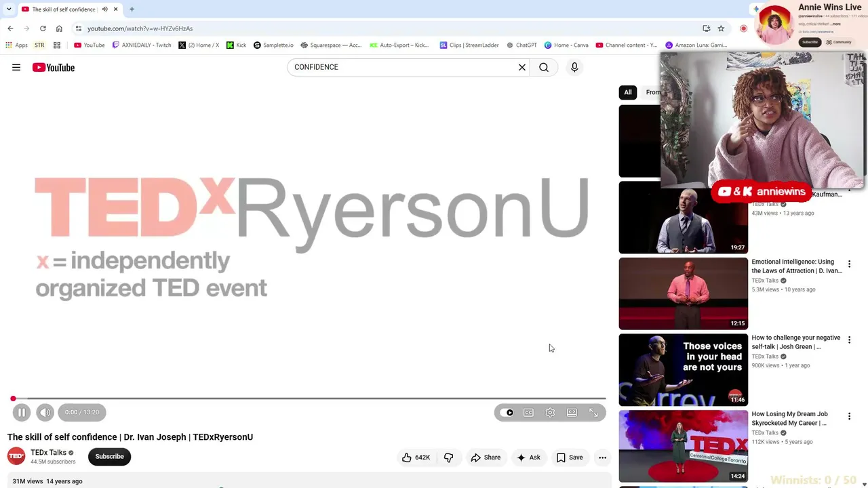Open 'How to challenge your negative self-talk' title
This screenshot has width=868, height=488.
tap(796, 342)
